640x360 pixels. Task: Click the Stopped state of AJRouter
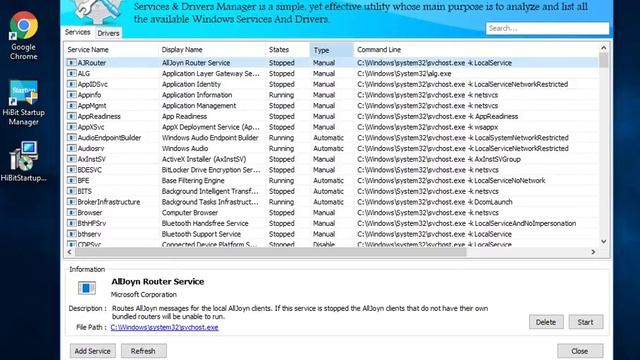(x=282, y=63)
